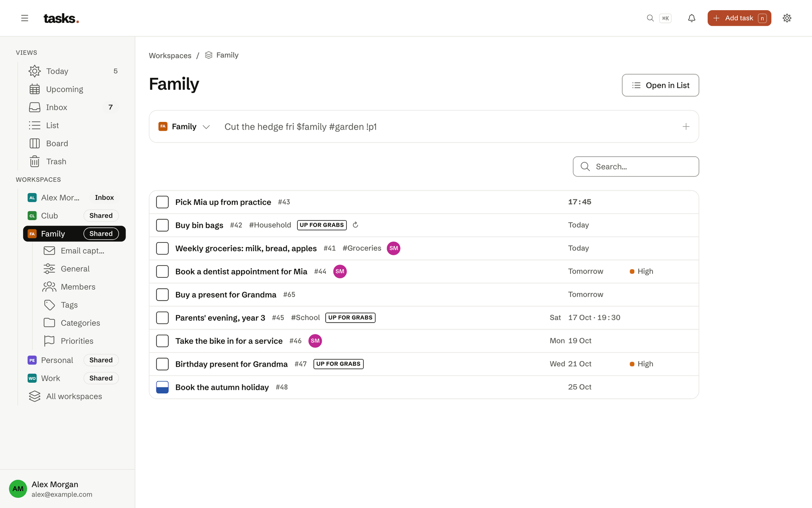Check off Pick Mia up from practice
812x508 pixels.
click(x=162, y=202)
